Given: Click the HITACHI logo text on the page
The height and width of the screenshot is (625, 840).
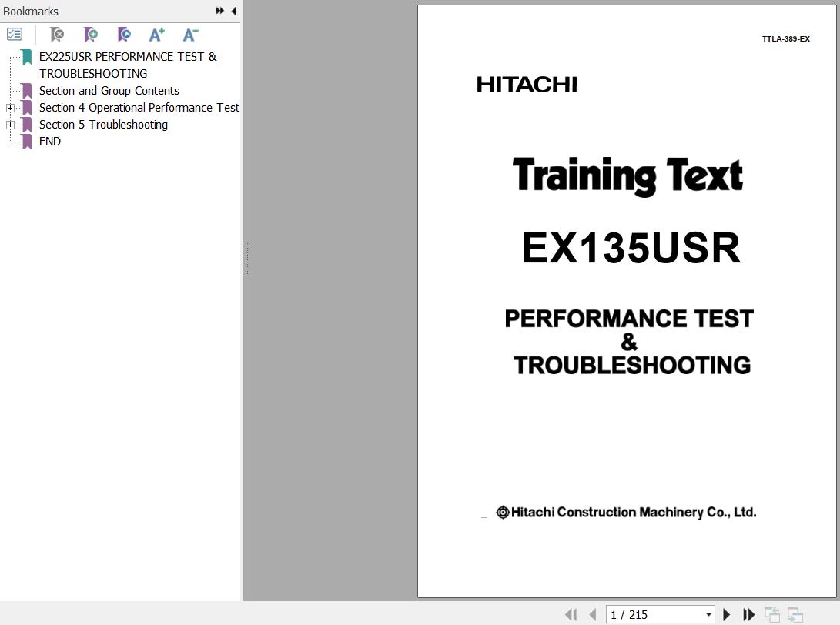Looking at the screenshot, I should [x=527, y=84].
